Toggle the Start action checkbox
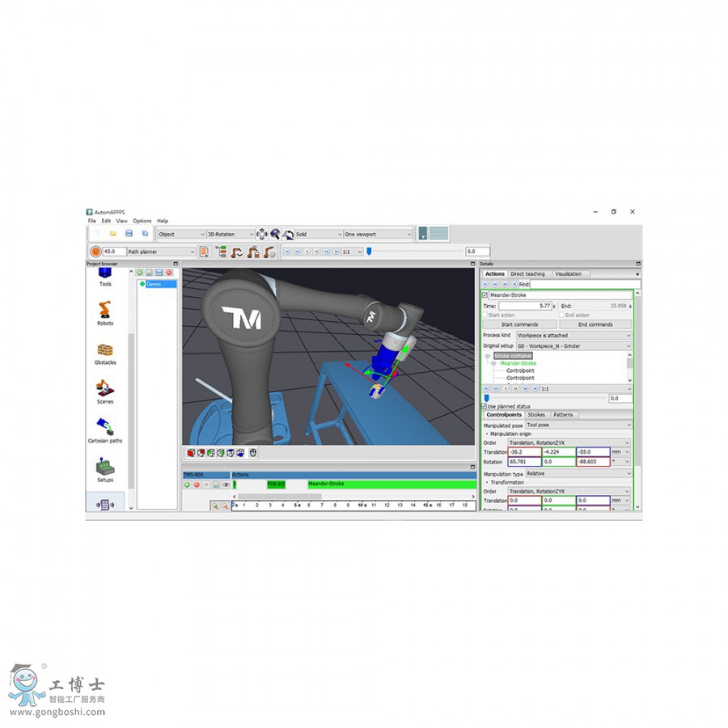This screenshot has width=728, height=728. (x=485, y=315)
